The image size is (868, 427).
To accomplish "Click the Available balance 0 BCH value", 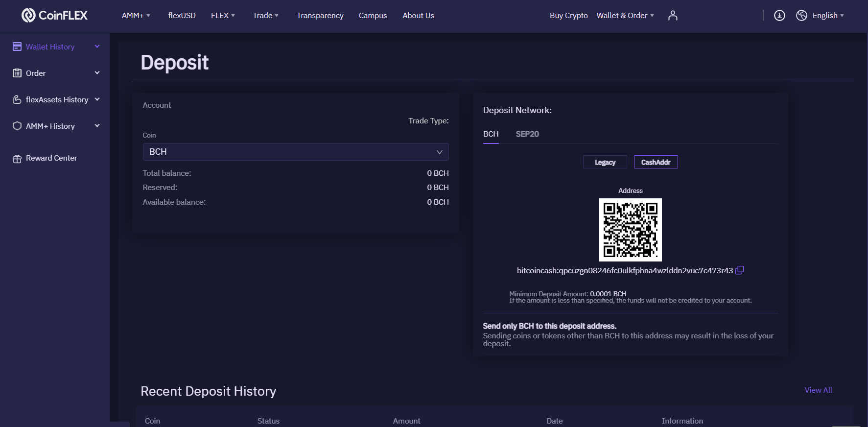I will (x=438, y=202).
